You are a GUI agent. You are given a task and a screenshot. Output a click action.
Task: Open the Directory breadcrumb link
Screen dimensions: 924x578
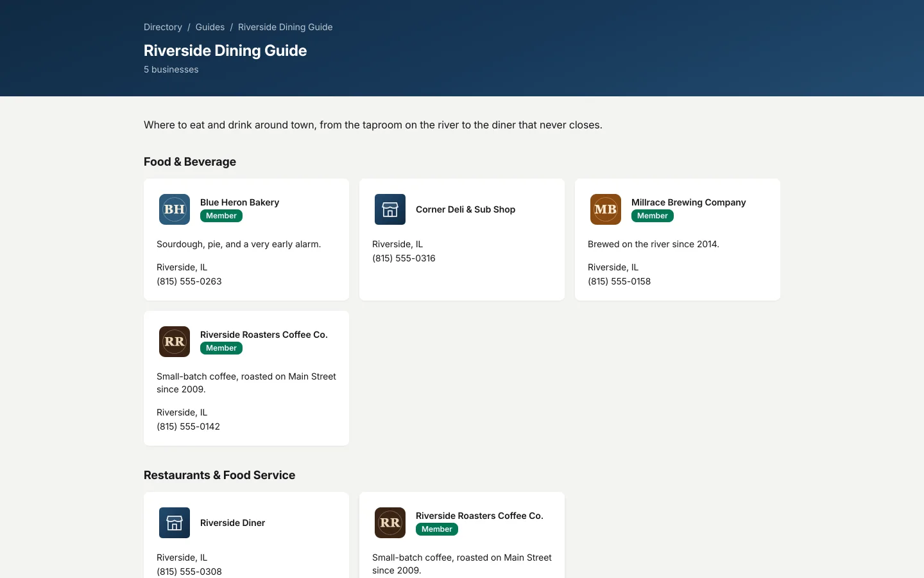[163, 27]
